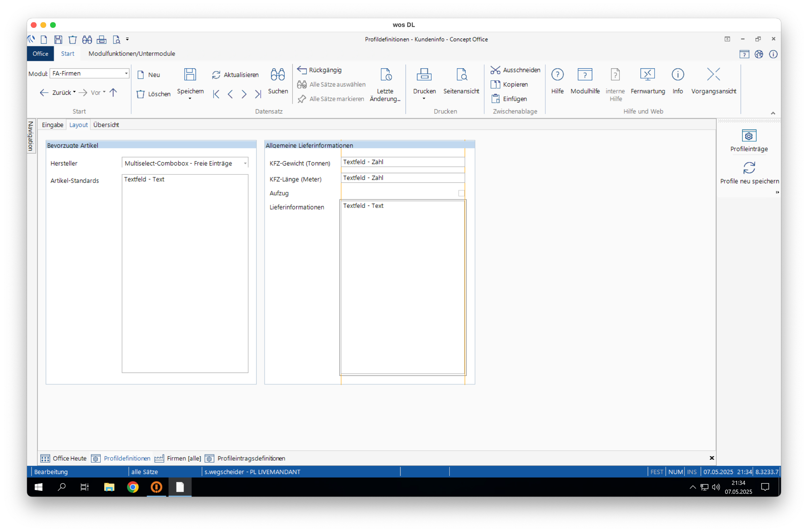Open the Suchen search tool
The height and width of the screenshot is (532, 808).
[278, 81]
